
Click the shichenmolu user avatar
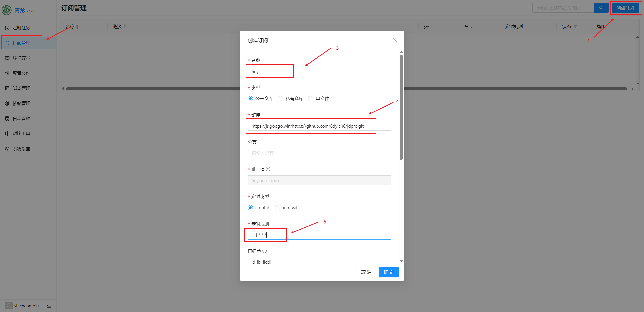[x=9, y=306]
